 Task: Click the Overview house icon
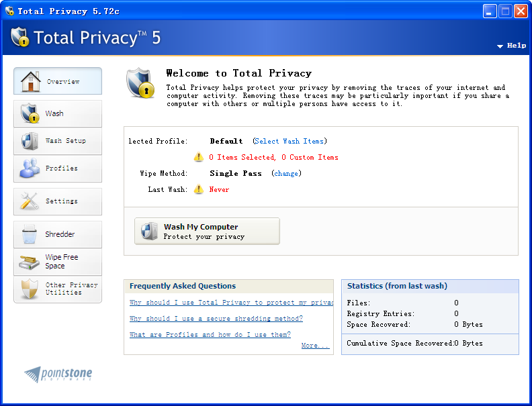pyautogui.click(x=30, y=81)
